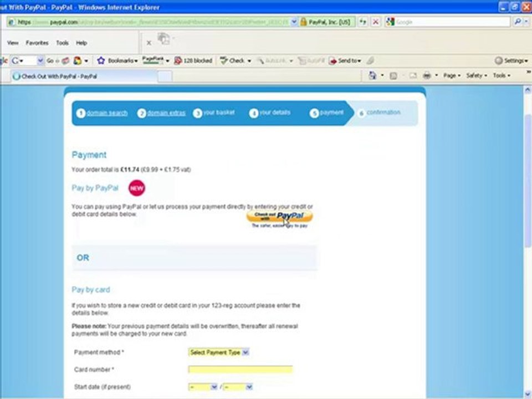532x399 pixels.
Task: Click the 128 blocked popup blocker
Action: pyautogui.click(x=193, y=61)
